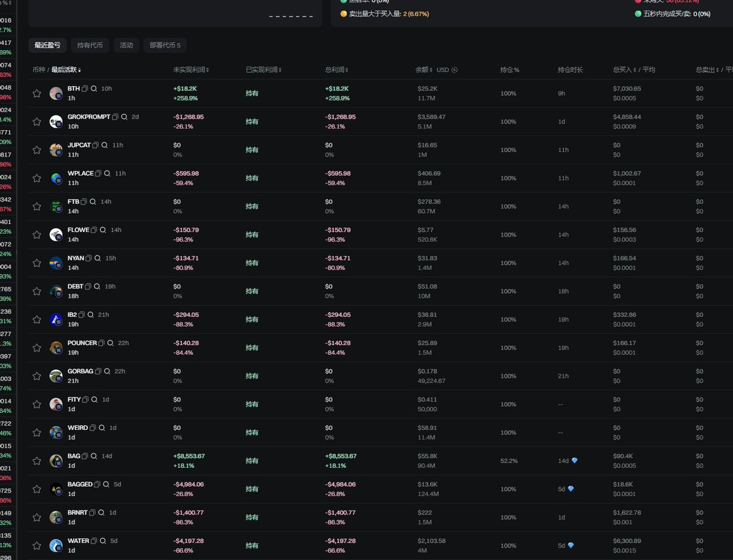Viewport: 733px width, 560px height.
Task: Click the magnifier icon beside BAG
Action: pos(94,456)
